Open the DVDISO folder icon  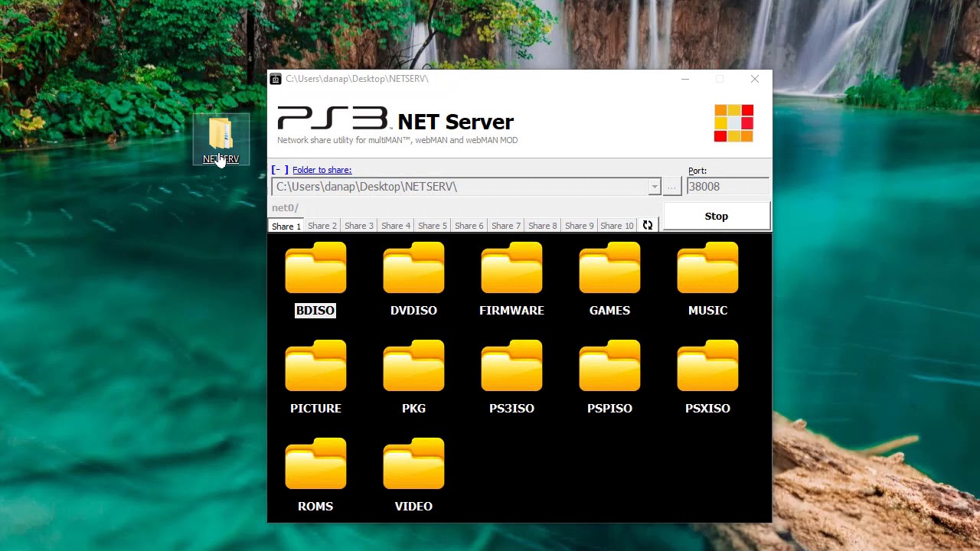click(413, 268)
